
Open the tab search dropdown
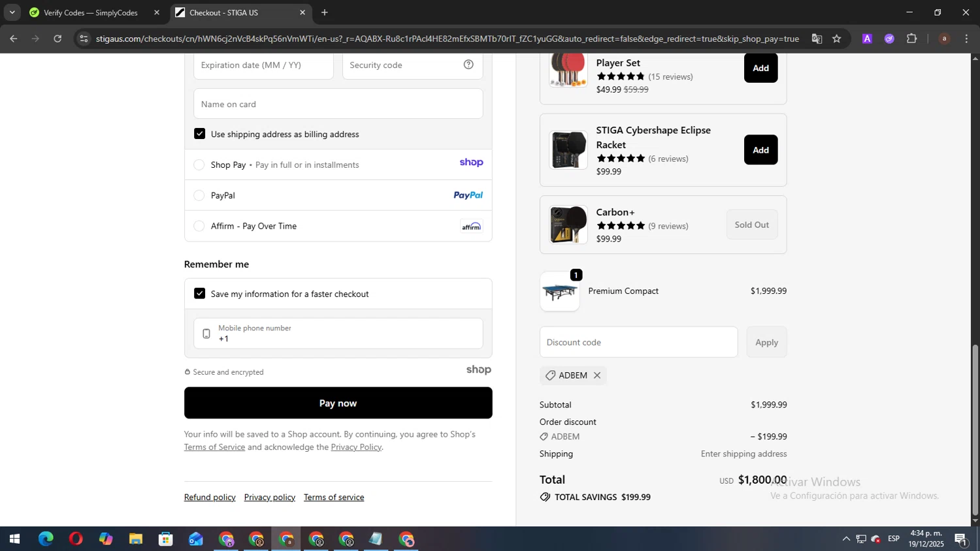12,12
